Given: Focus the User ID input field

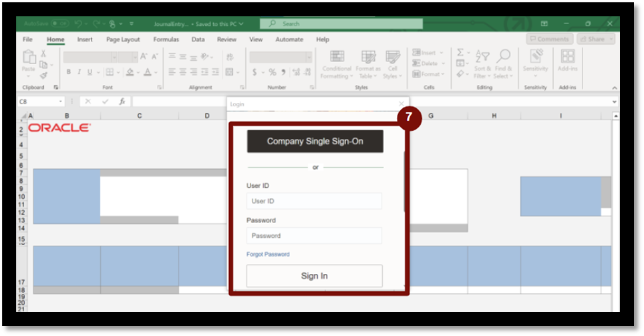Looking at the screenshot, I should [x=314, y=201].
